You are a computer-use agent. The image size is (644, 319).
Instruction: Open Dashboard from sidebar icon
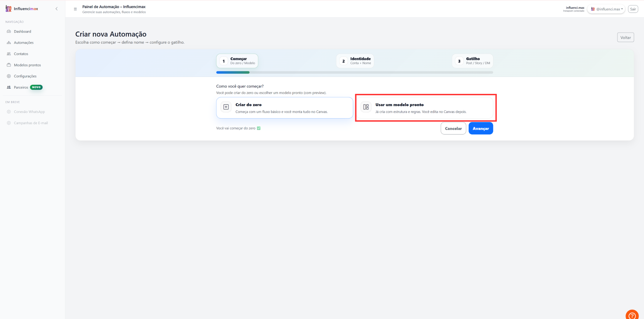pos(9,32)
